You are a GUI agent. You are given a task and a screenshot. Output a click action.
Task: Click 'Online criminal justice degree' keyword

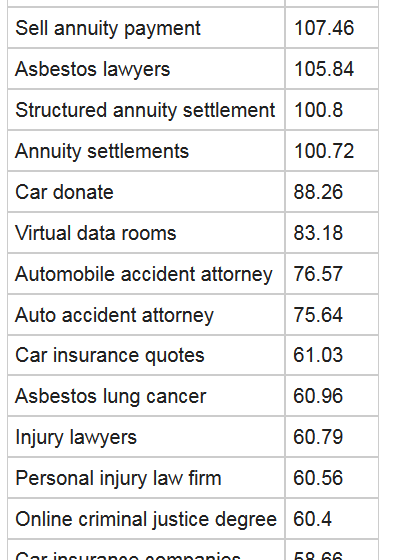tap(146, 519)
